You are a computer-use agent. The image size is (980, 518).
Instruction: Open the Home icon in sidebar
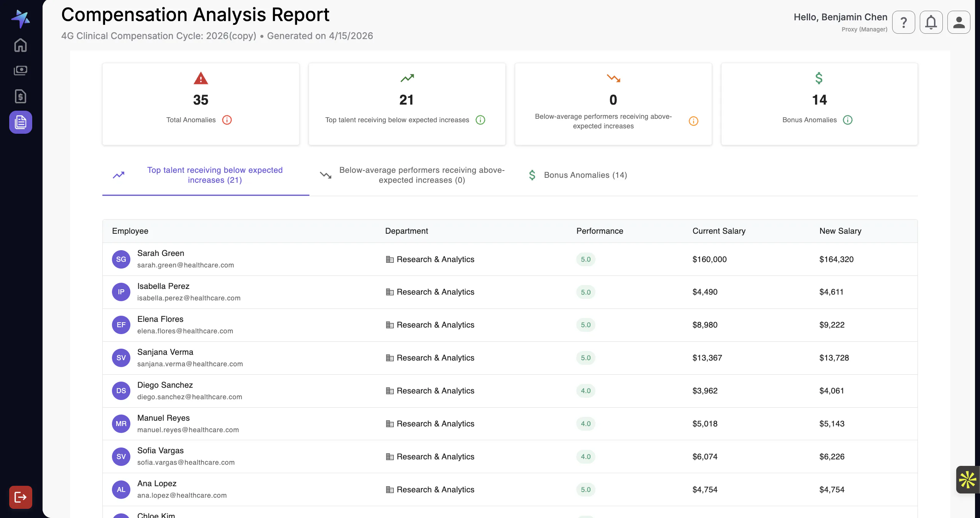point(20,45)
